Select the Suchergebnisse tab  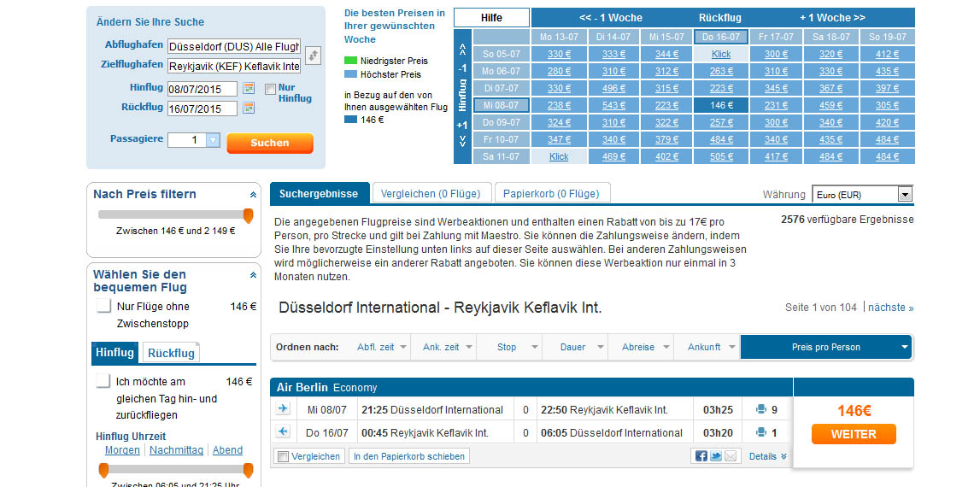[x=319, y=194]
